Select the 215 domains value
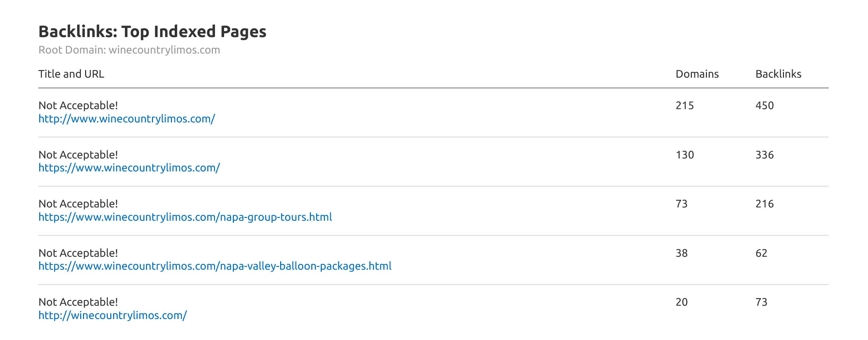The width and height of the screenshot is (868, 340). (685, 106)
